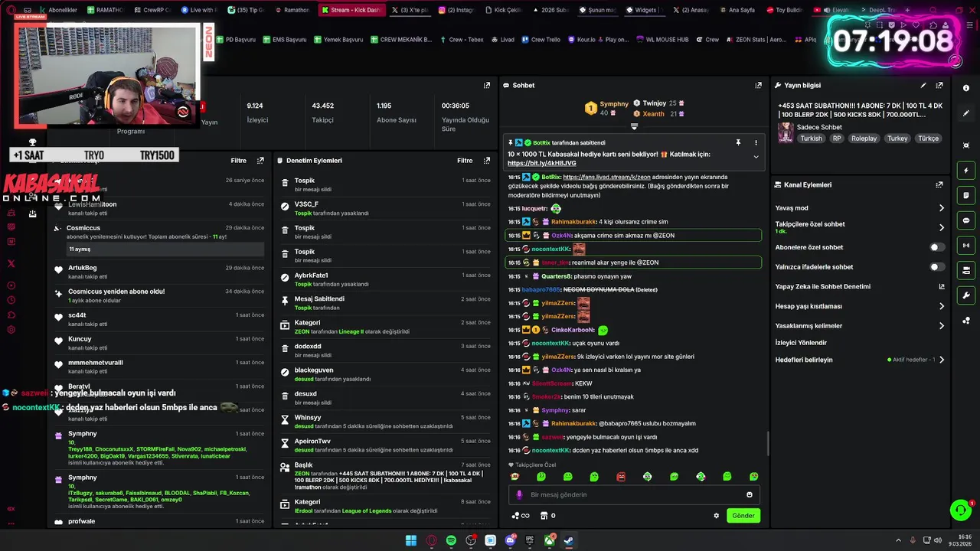Switch to the Ramathon browser tab
The image size is (980, 551).
coord(292,10)
